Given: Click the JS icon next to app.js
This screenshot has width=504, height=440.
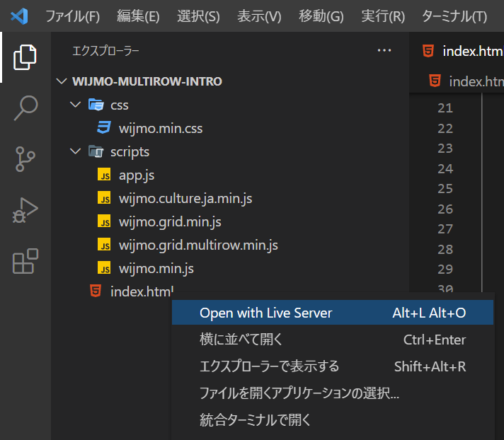Looking at the screenshot, I should click(104, 175).
